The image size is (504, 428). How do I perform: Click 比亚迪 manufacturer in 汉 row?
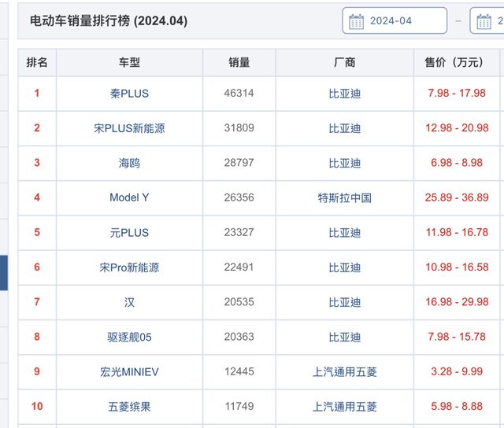click(344, 302)
